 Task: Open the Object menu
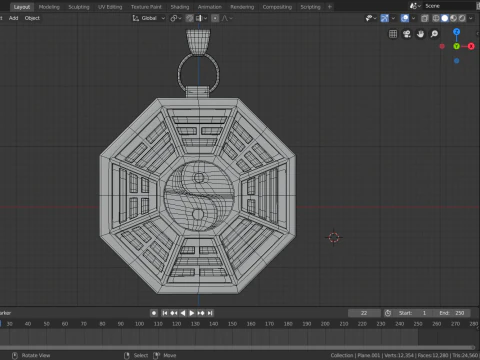[x=32, y=18]
